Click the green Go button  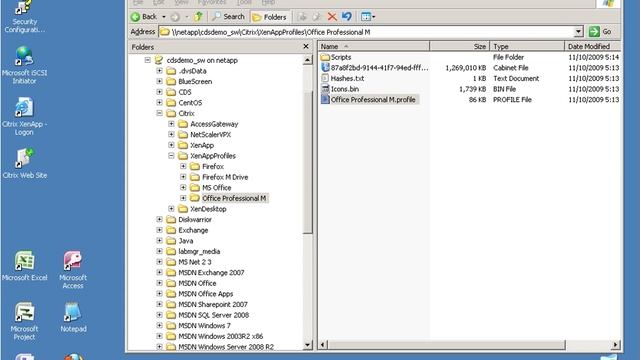601,32
